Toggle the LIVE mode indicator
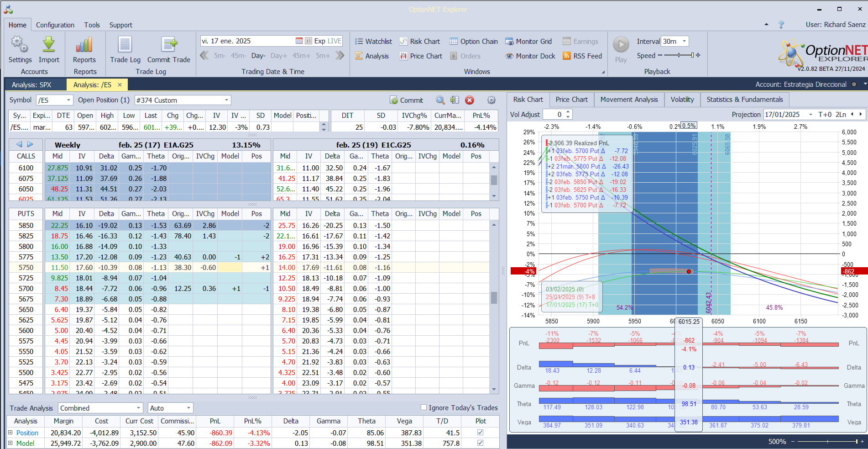868x449 pixels. click(x=335, y=41)
